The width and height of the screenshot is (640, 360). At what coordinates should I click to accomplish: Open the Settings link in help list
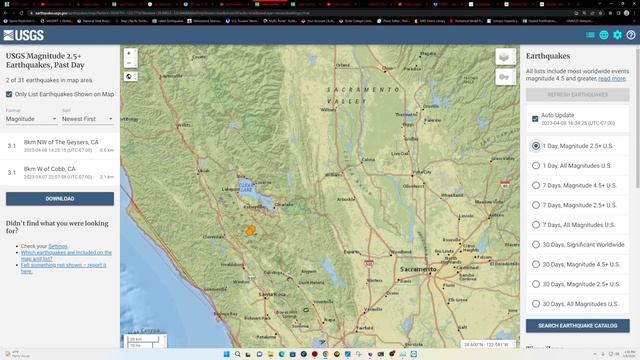58,246
